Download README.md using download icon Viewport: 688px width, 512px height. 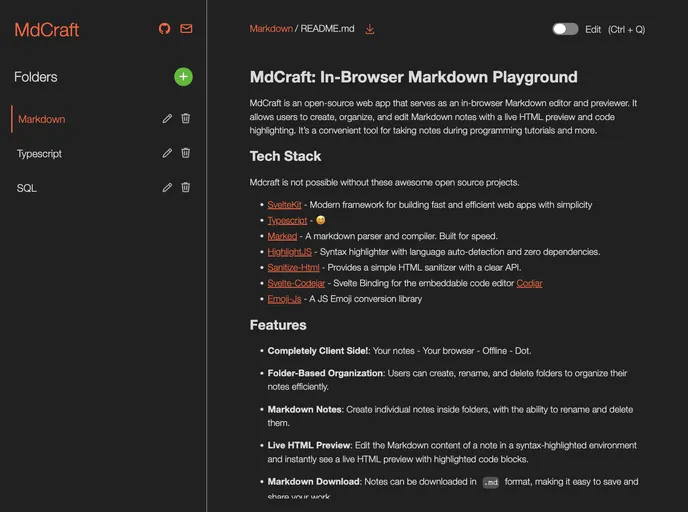[x=370, y=29]
